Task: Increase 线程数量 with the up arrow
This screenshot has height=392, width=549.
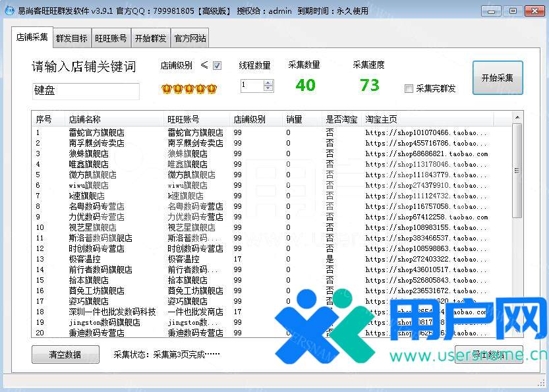Action: pos(268,83)
